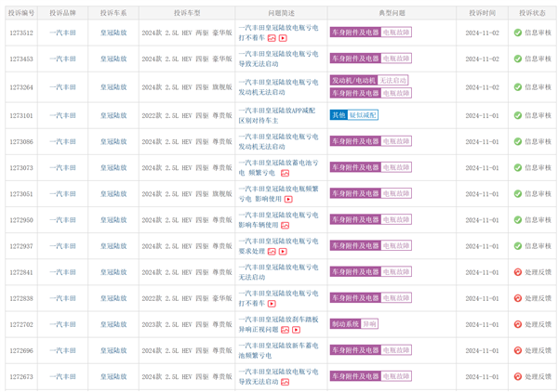The width and height of the screenshot is (558, 392).
Task: Click the 典型问题 column header
Action: (x=392, y=13)
